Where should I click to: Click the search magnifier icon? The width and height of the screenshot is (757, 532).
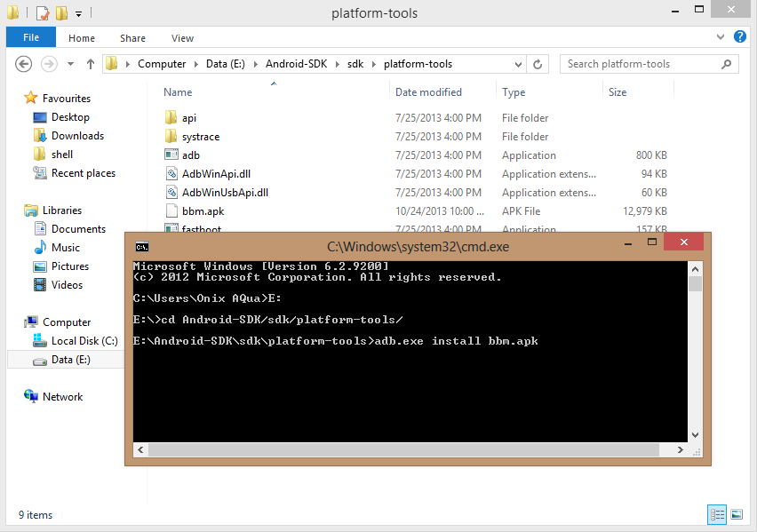[x=726, y=64]
